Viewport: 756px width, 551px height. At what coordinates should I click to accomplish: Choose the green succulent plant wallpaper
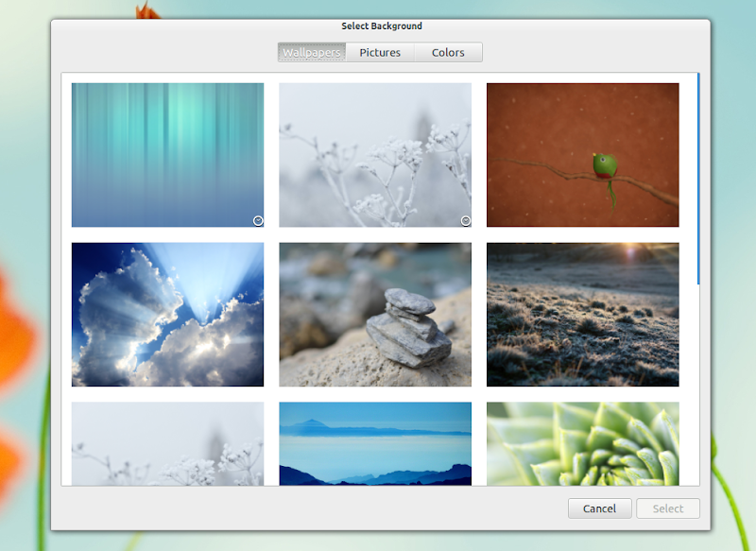(582, 443)
